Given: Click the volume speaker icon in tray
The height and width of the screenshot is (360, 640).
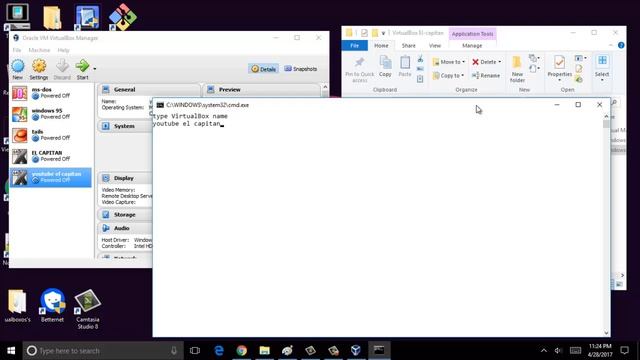Looking at the screenshot, I should click(x=558, y=351).
